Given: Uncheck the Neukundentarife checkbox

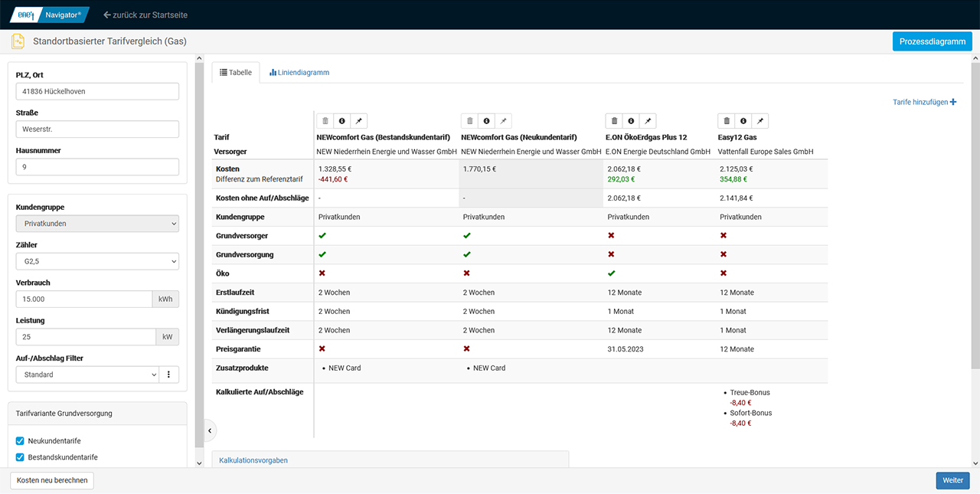Looking at the screenshot, I should click(x=20, y=441).
